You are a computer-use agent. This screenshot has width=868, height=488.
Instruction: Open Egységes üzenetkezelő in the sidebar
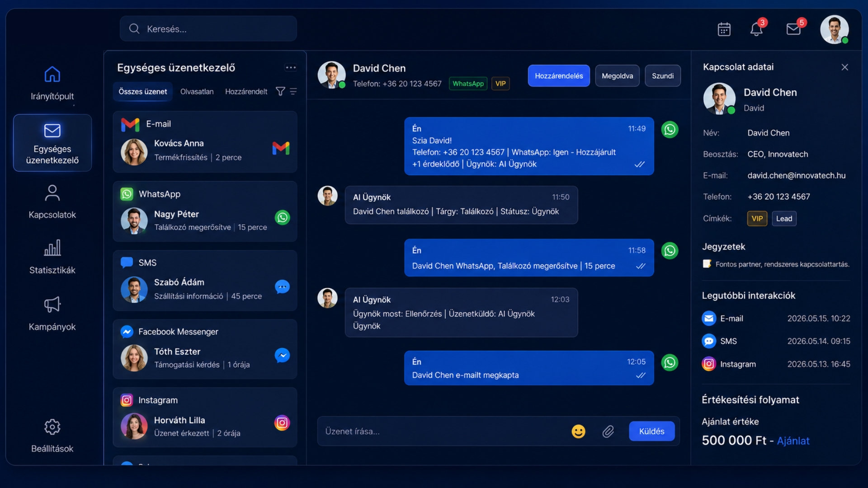coord(52,143)
